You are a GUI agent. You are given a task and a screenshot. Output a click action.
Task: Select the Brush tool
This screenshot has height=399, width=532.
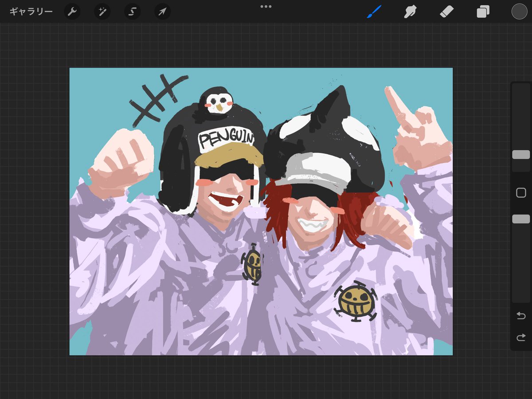pos(374,12)
